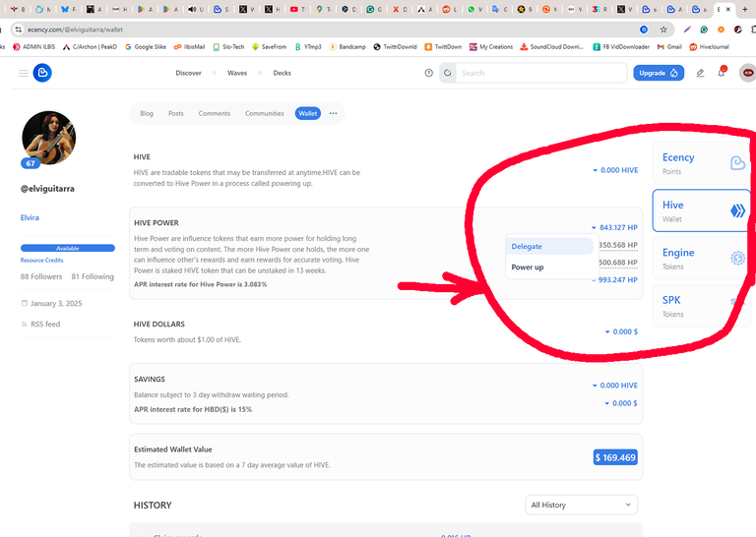Open the hamburger side menu
This screenshot has width=756, height=537.
24,73
